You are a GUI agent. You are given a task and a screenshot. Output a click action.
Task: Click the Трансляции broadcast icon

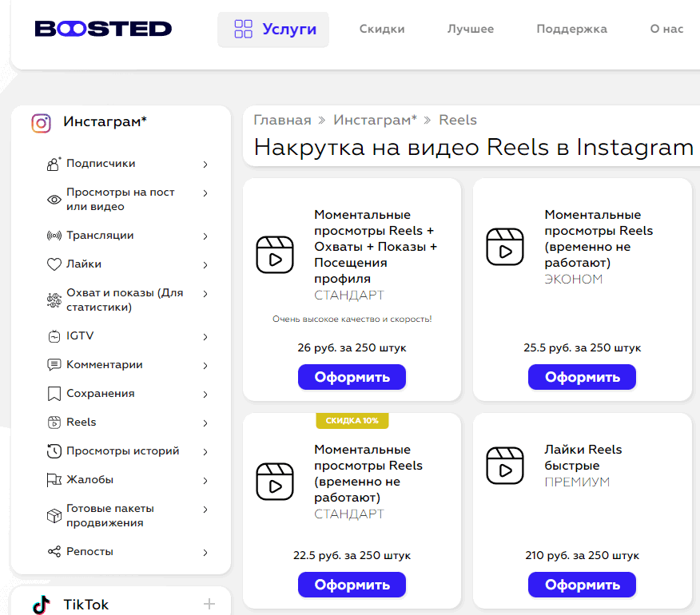tap(54, 236)
